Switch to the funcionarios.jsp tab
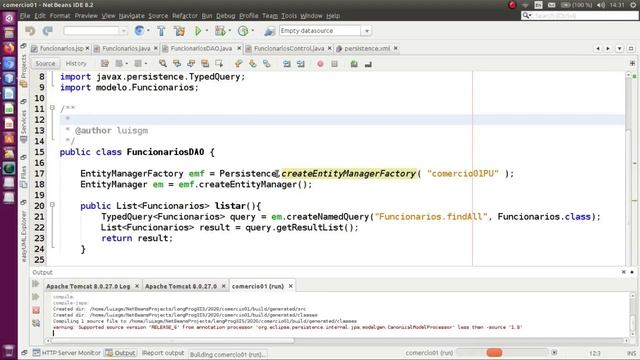Screen dimensions: 640x360 click(x=61, y=48)
